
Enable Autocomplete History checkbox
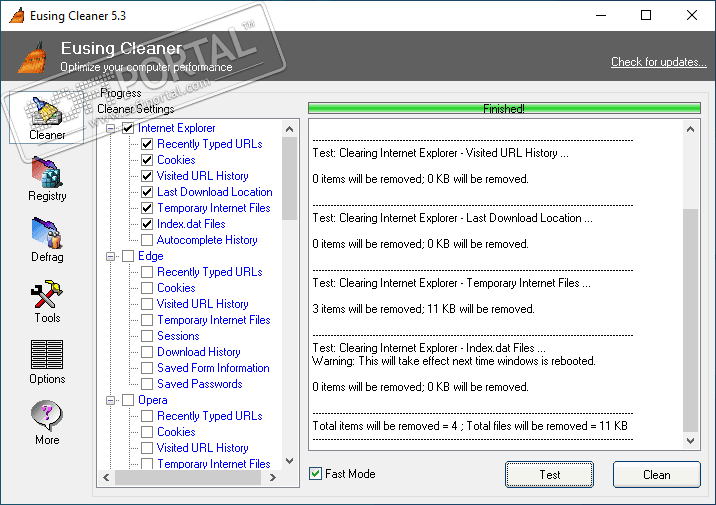click(x=147, y=240)
